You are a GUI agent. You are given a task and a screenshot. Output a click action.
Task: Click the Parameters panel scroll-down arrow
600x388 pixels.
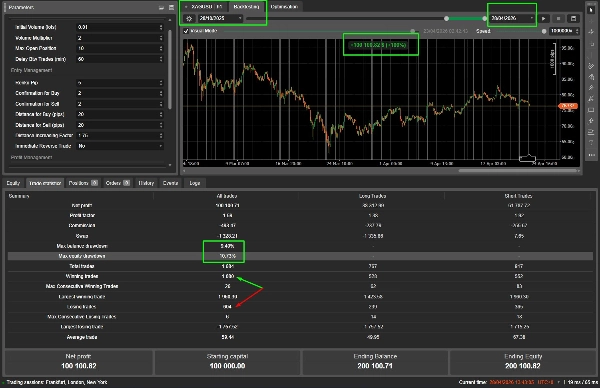[170, 165]
